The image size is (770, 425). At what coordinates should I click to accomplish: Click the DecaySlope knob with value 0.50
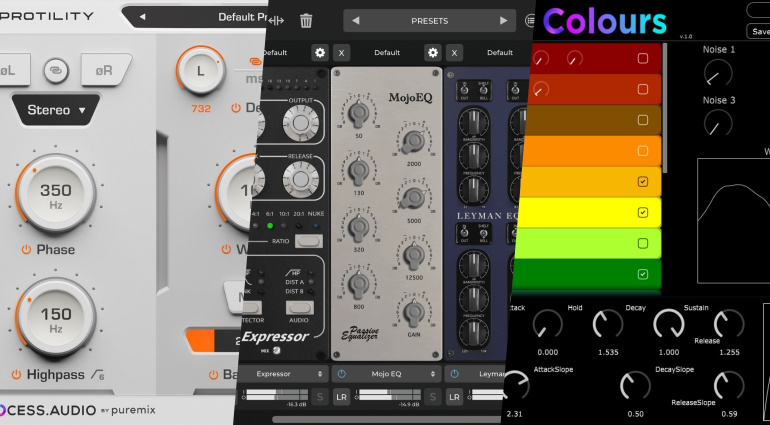(635, 386)
